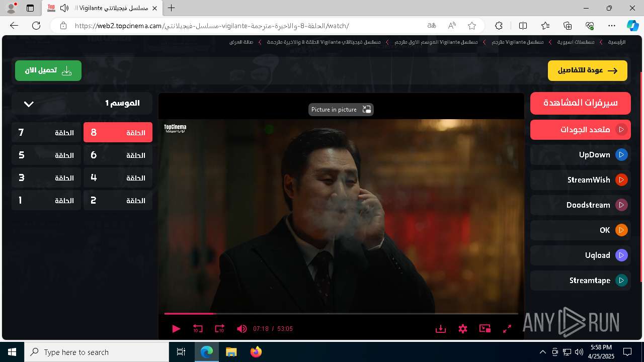Click the سيرفرات المشاهدة header
The image size is (644, 362).
click(x=581, y=103)
